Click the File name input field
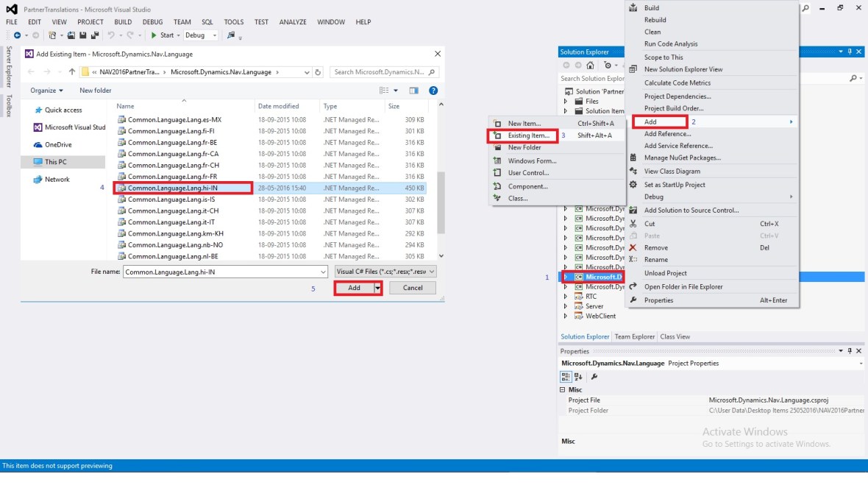Viewport: 868px width, 488px height. pos(226,272)
